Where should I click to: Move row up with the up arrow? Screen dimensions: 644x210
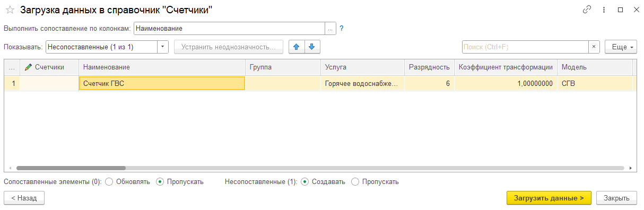(297, 47)
